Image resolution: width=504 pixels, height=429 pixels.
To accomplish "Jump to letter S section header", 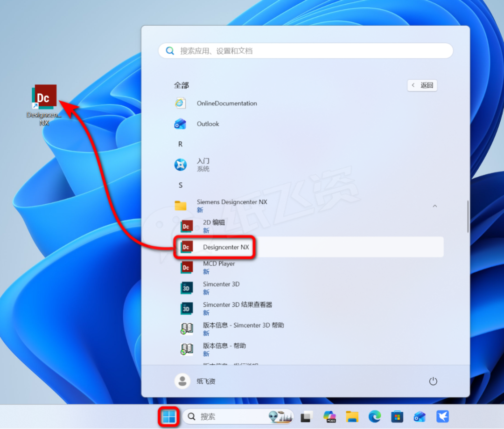I will (181, 185).
